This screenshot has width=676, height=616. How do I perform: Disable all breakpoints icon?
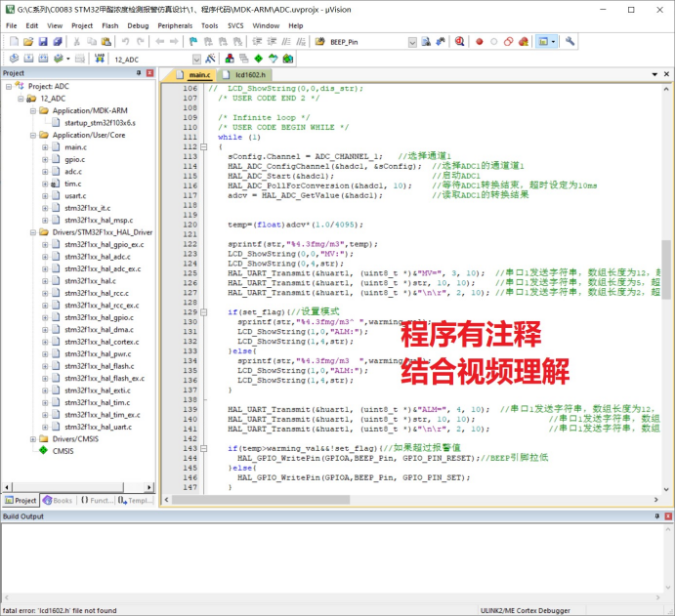508,41
